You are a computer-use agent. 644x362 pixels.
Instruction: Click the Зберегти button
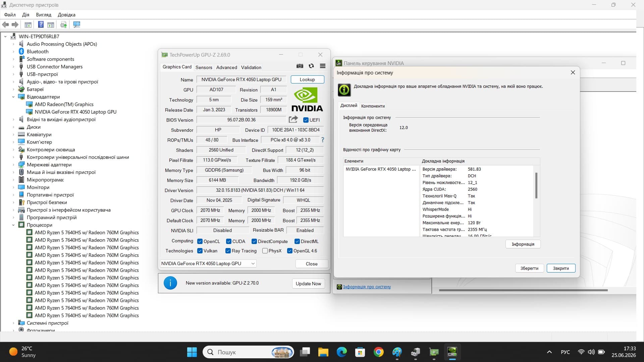(x=529, y=268)
